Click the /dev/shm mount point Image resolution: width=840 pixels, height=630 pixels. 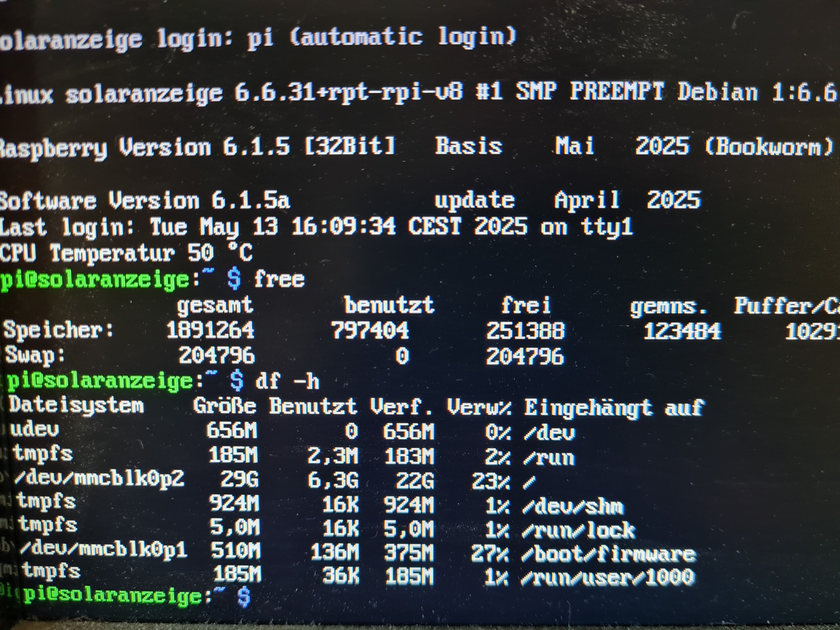tap(573, 507)
